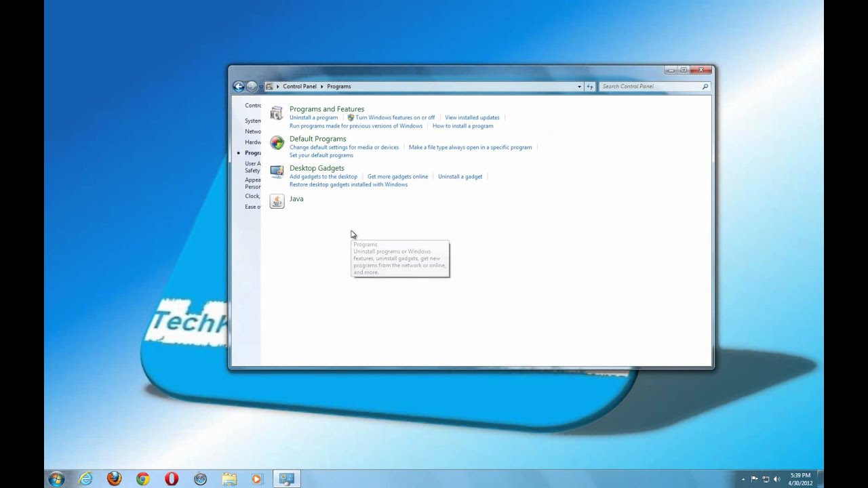Screen dimensions: 868x488
Task: Click Turn Windows features on or off
Action: [x=395, y=117]
